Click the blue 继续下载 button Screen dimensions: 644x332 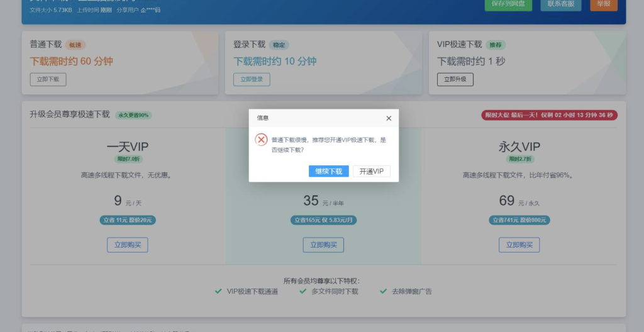pos(328,171)
